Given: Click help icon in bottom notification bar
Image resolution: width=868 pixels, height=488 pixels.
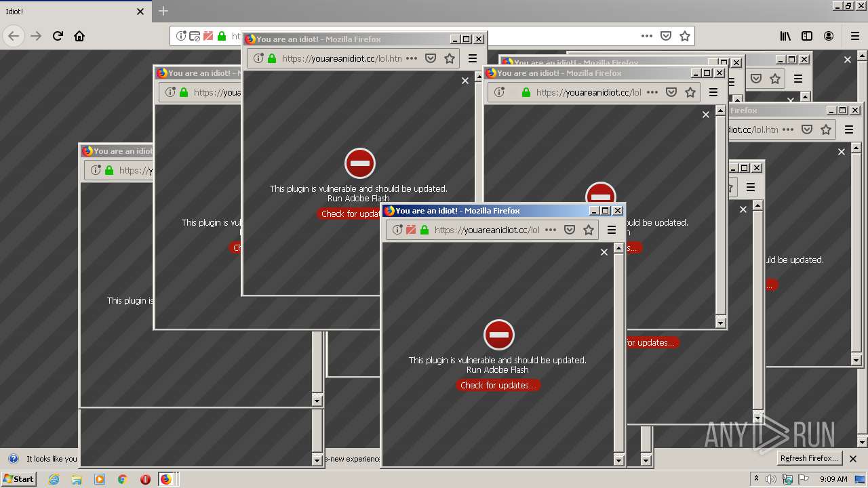Looking at the screenshot, I should click(x=13, y=459).
